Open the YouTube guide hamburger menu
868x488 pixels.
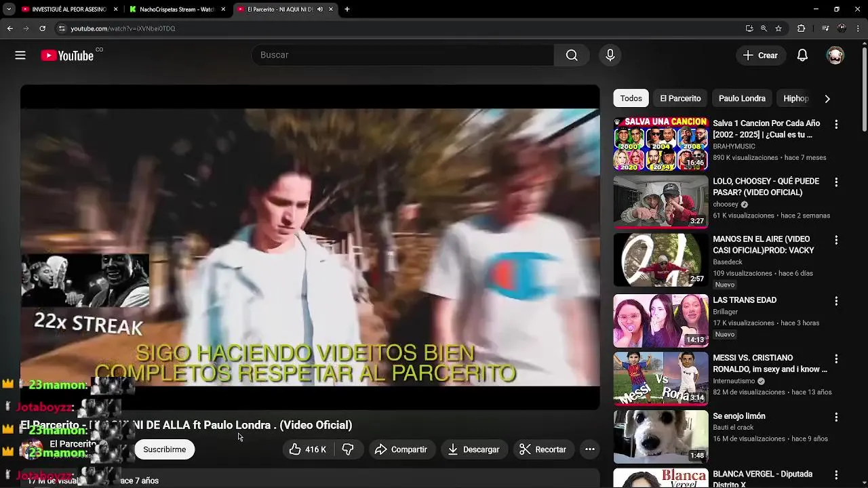(20, 56)
